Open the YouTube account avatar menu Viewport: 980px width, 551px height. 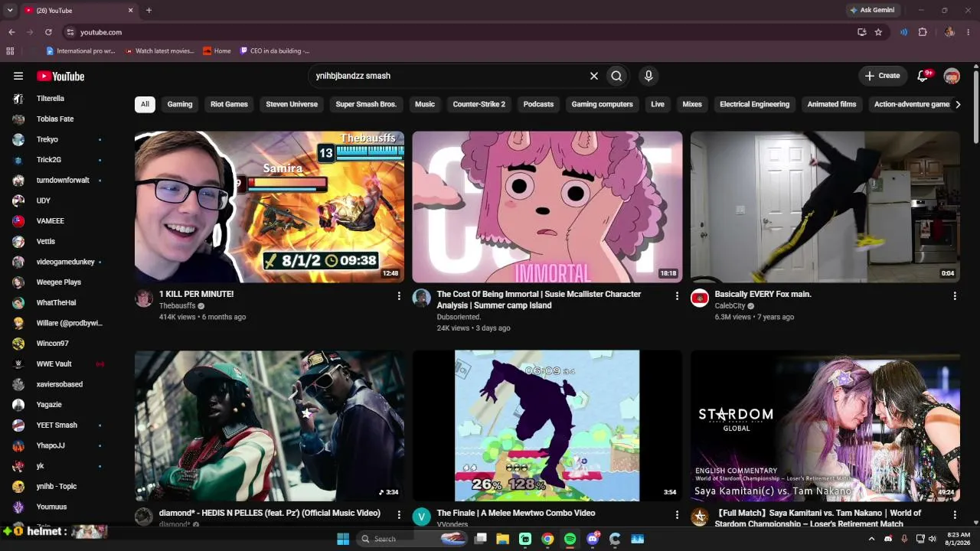pyautogui.click(x=952, y=76)
